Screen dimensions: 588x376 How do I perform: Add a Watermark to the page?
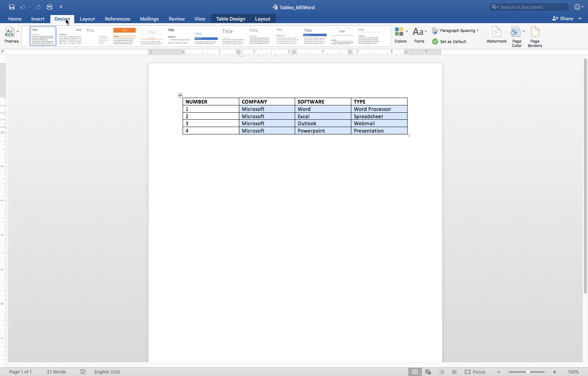click(x=496, y=35)
